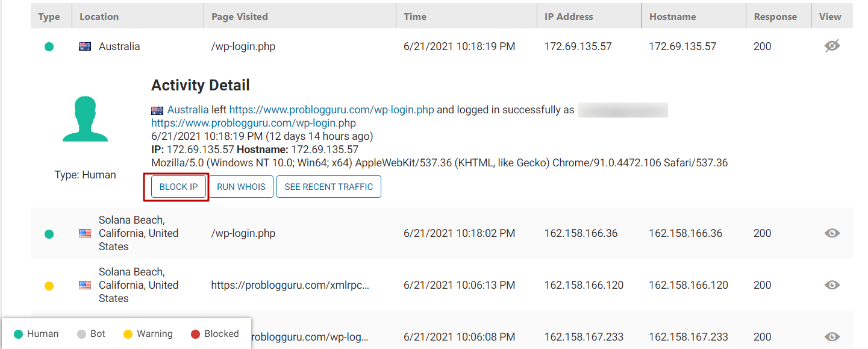Click US flag in the 162.158.166.120 row
The width and height of the screenshot is (868, 349).
(85, 285)
